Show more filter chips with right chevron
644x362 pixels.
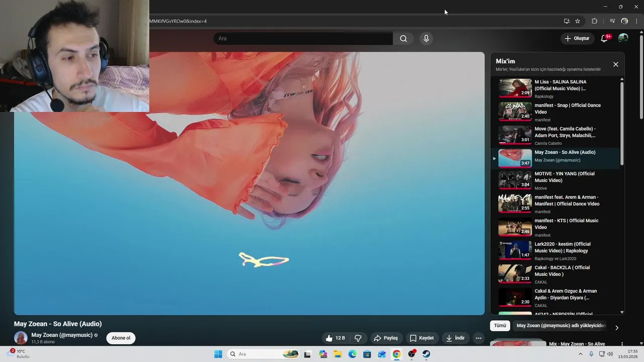pyautogui.click(x=617, y=328)
